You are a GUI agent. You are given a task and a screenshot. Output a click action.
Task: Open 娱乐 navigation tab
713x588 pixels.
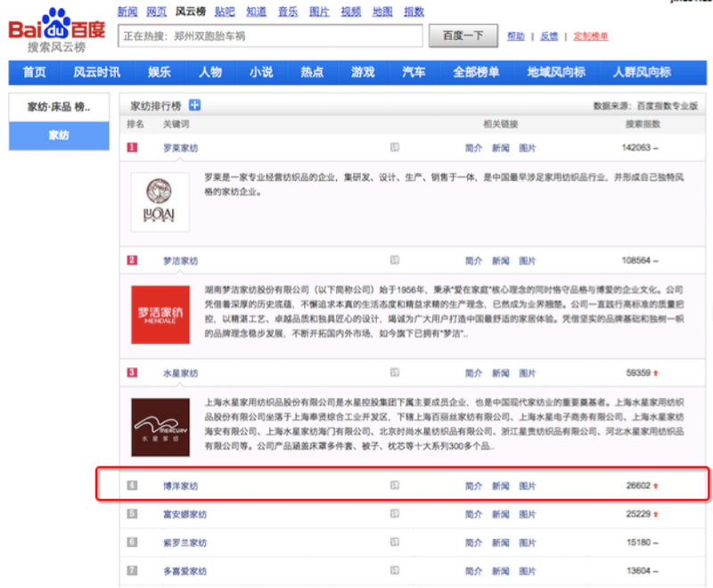point(160,72)
